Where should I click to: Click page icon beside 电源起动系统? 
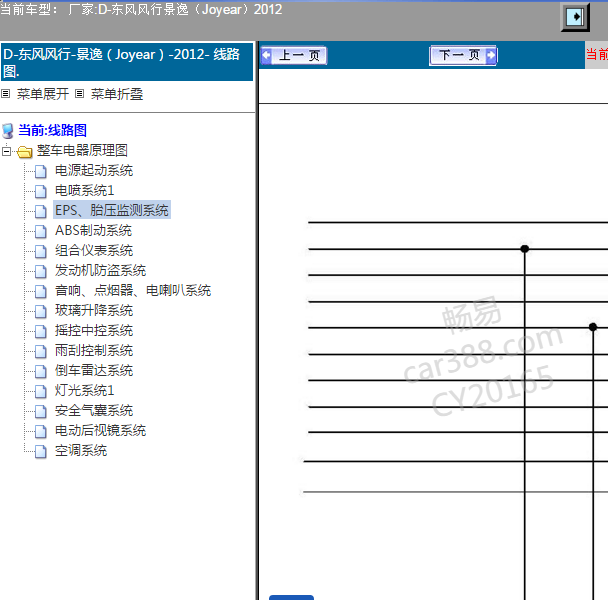[41, 171]
